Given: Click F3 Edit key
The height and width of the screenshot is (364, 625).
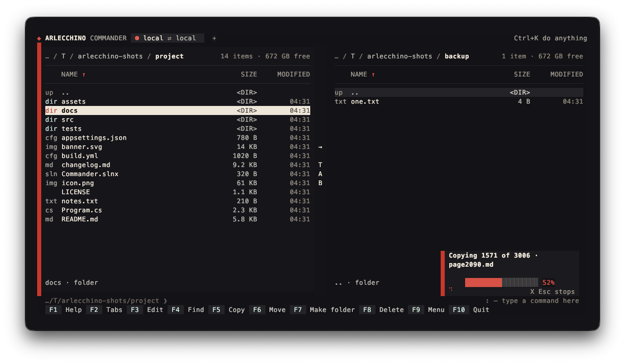Looking at the screenshot, I should [x=145, y=310].
